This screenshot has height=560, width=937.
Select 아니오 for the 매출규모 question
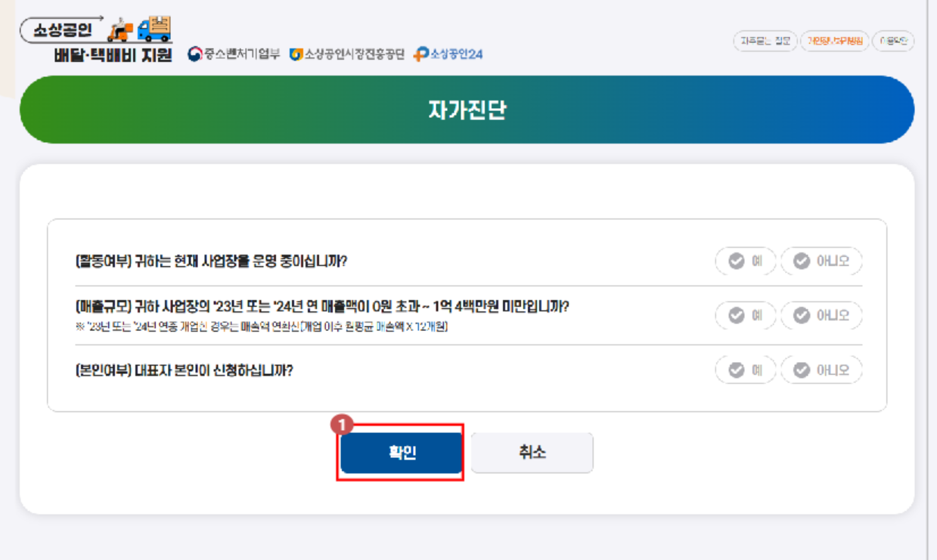[821, 314]
